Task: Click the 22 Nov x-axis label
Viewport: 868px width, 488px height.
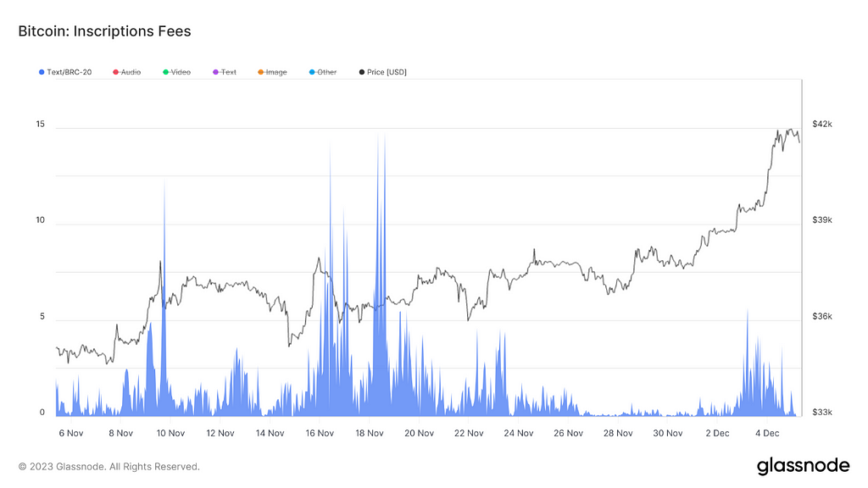Action: (x=469, y=433)
